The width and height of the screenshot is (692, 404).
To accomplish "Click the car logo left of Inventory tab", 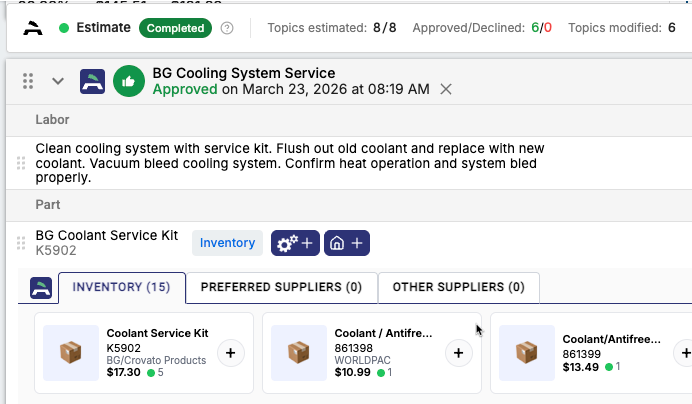I will click(40, 288).
